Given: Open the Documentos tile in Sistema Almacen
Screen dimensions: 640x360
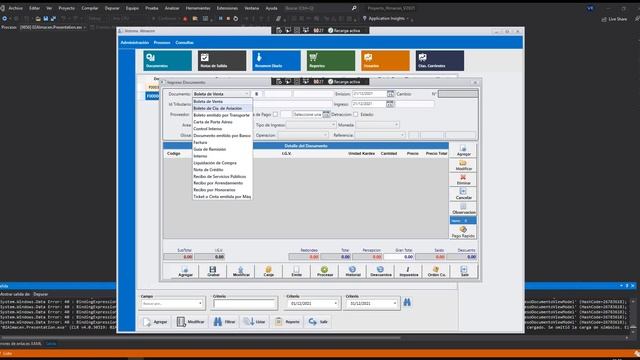Looking at the screenshot, I should click(167, 60).
